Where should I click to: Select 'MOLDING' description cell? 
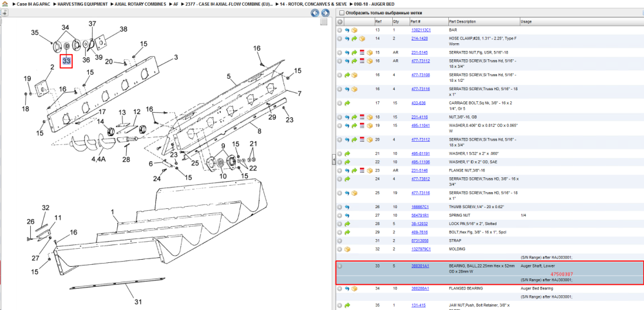coord(457,249)
